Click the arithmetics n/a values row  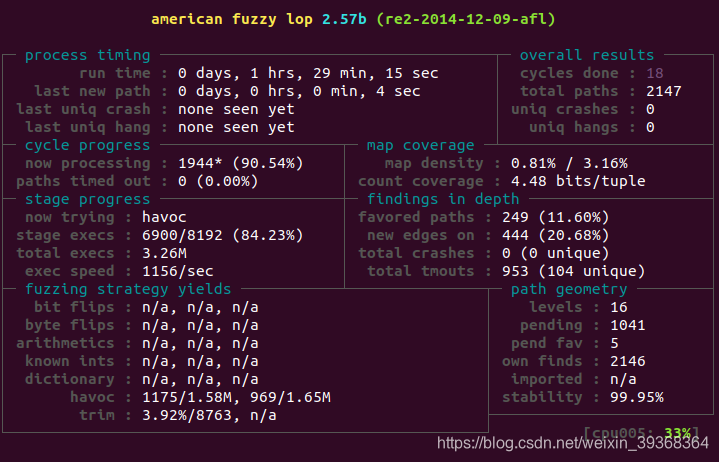point(200,344)
